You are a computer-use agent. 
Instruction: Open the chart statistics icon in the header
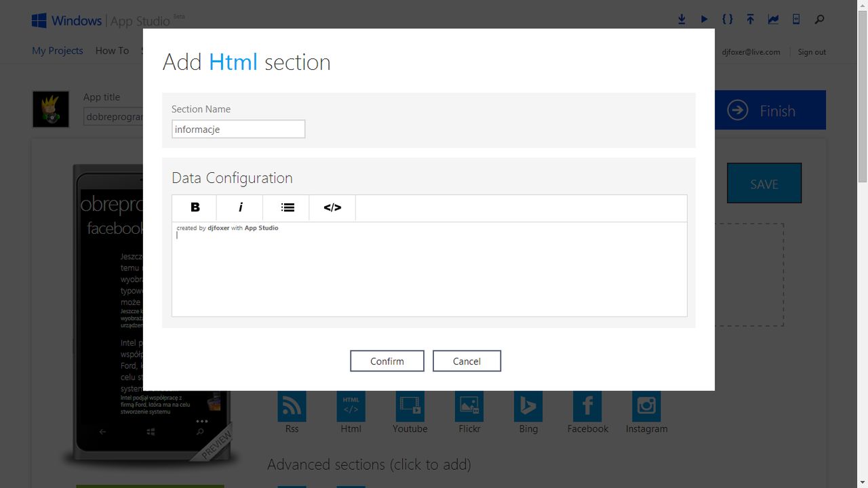point(773,20)
